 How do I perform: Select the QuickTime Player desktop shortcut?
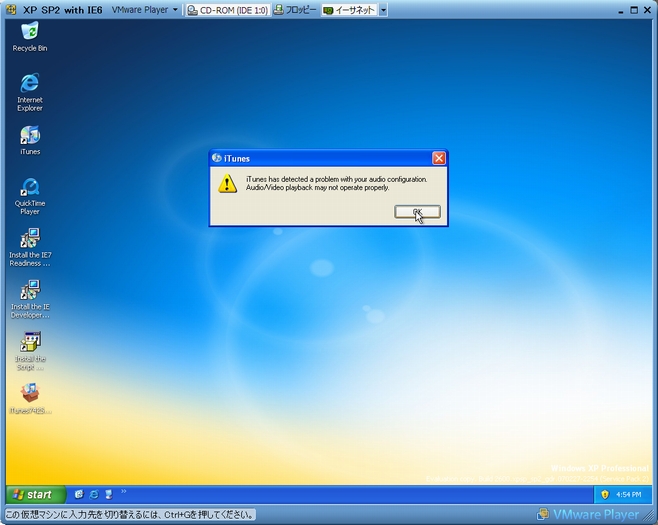(30, 196)
